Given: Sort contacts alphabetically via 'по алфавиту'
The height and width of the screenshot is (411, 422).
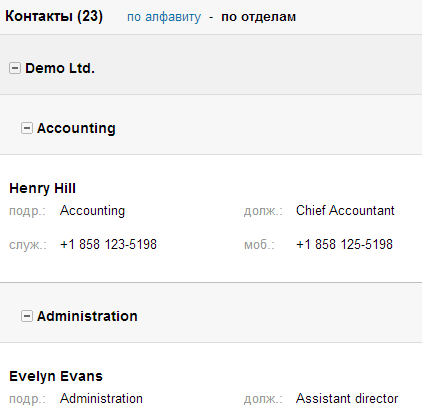Looking at the screenshot, I should point(164,17).
